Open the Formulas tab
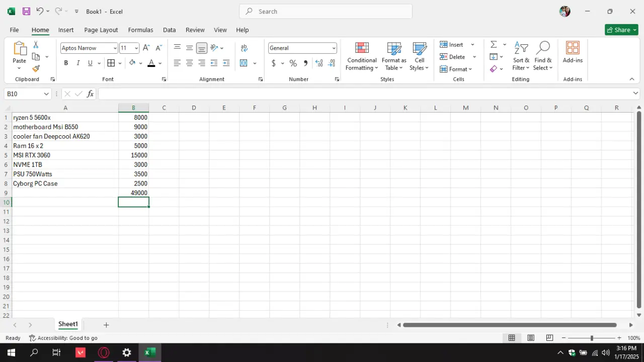644x362 pixels. pyautogui.click(x=140, y=30)
